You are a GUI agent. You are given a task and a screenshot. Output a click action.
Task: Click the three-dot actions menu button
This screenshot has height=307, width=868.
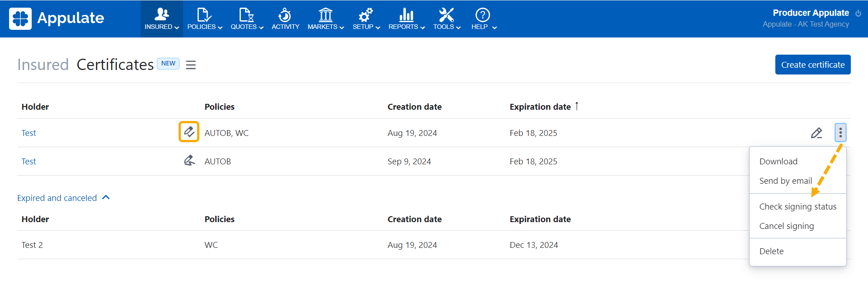click(840, 133)
